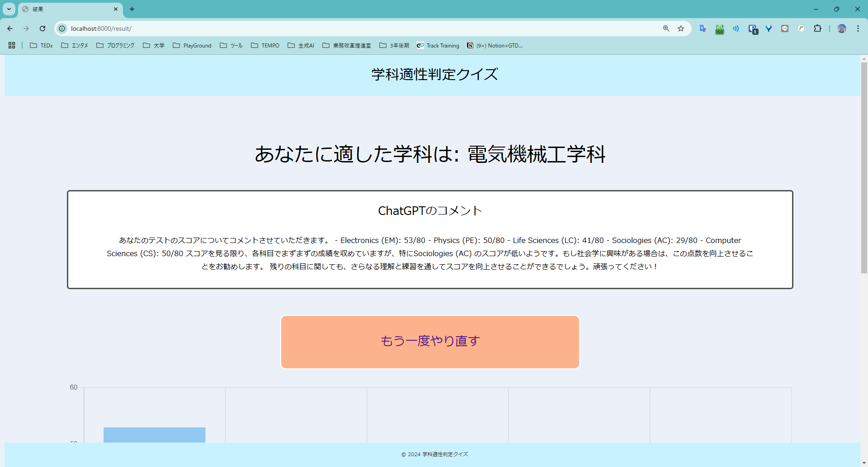Open the Track Training bookmark
868x467 pixels.
(x=438, y=45)
